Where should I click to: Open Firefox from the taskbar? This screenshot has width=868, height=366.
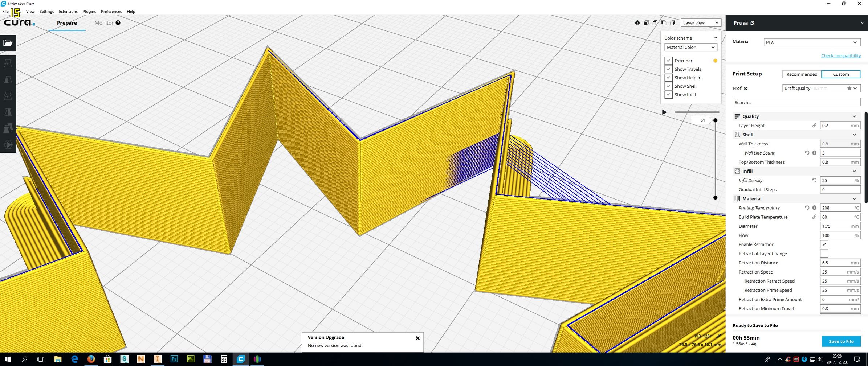(x=91, y=359)
